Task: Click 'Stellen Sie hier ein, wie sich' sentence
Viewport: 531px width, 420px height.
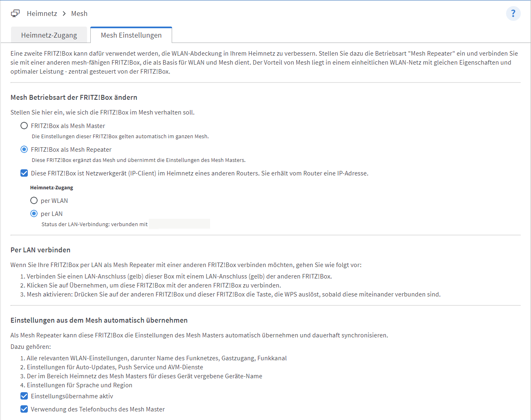Action: 103,112
